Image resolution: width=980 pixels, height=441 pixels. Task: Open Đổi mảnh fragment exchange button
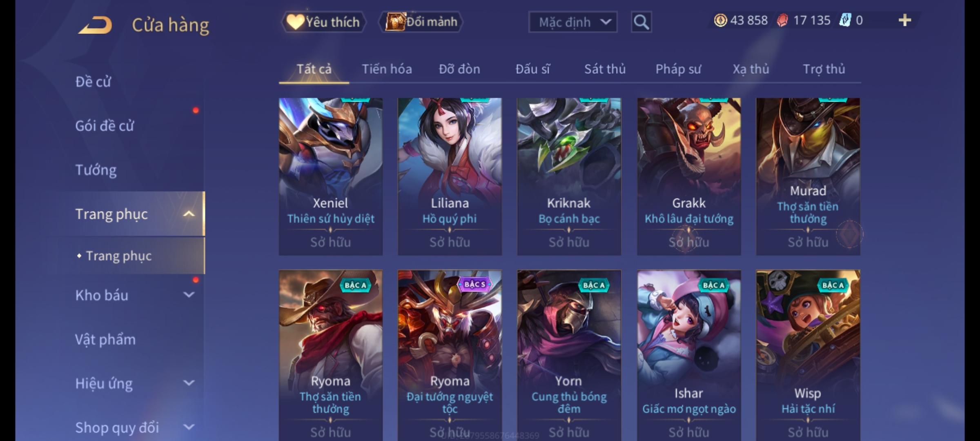[x=421, y=22]
